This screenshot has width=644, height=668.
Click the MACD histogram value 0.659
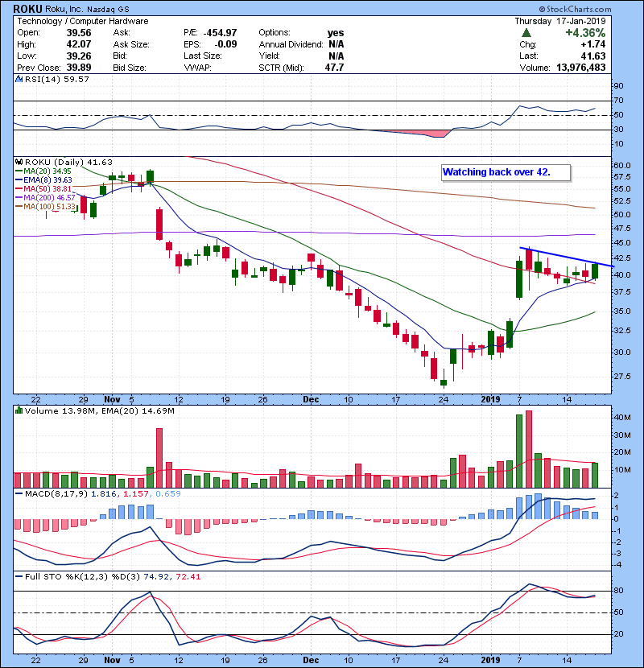168,494
